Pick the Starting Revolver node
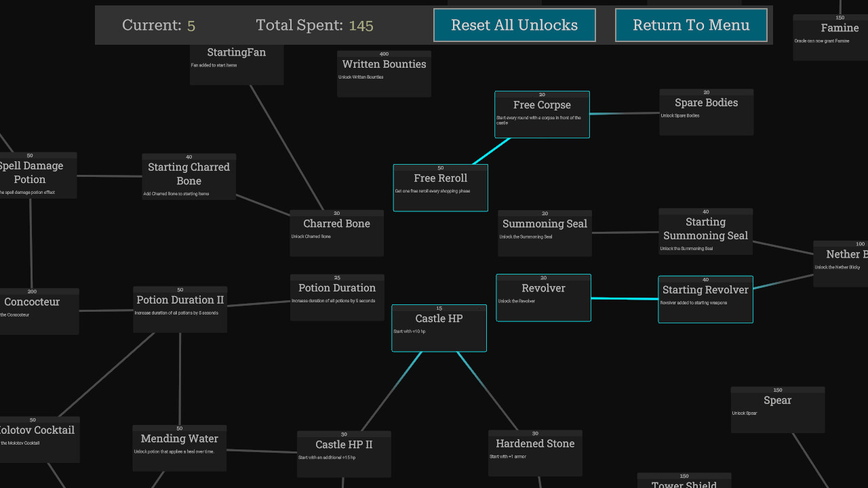868x488 pixels. coord(705,299)
